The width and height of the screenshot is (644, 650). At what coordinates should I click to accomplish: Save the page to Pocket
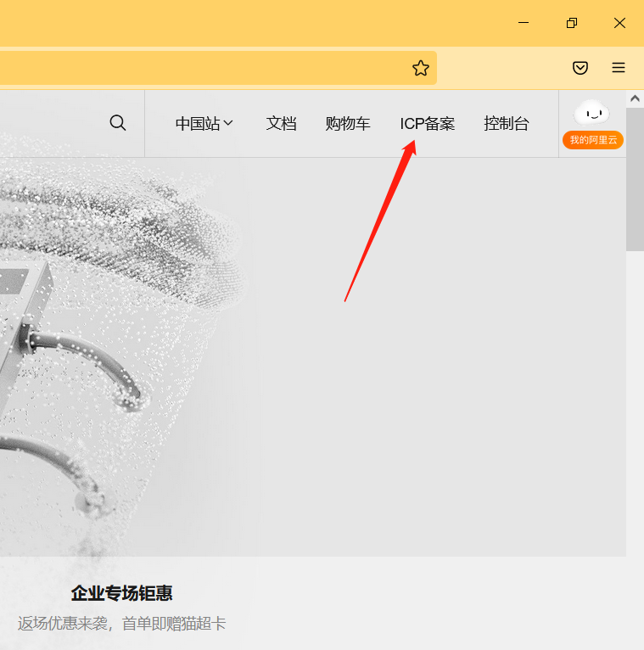click(x=580, y=68)
